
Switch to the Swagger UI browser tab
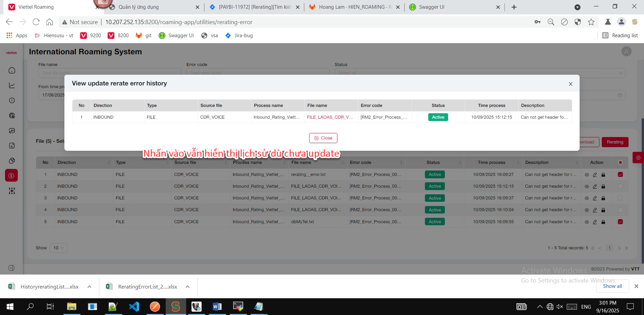[431, 7]
